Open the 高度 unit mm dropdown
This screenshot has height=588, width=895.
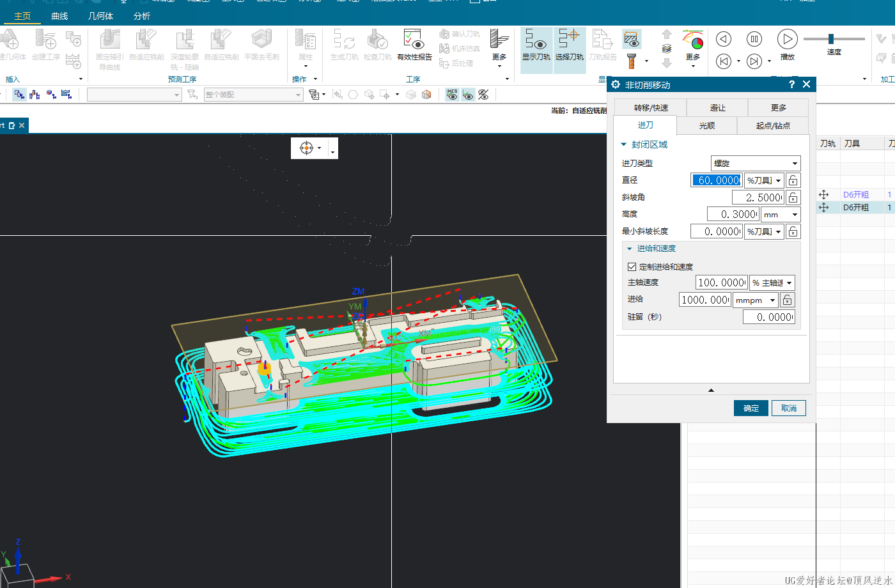(x=781, y=214)
